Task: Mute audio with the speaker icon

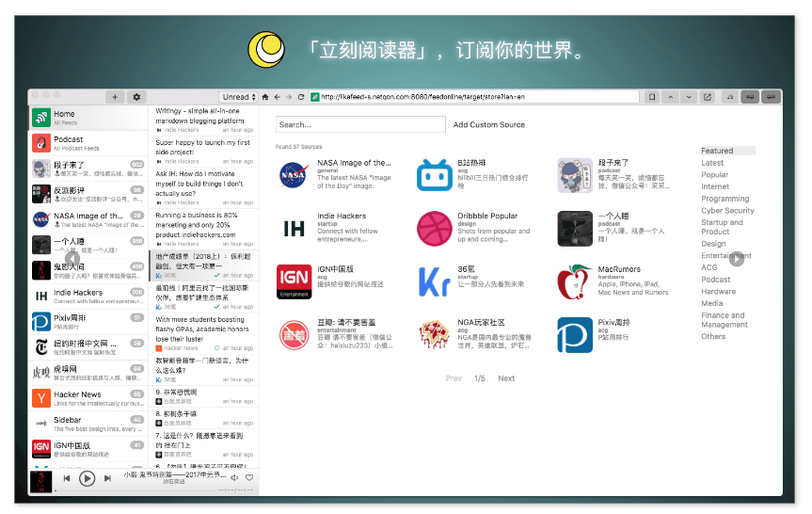Action: click(x=234, y=478)
